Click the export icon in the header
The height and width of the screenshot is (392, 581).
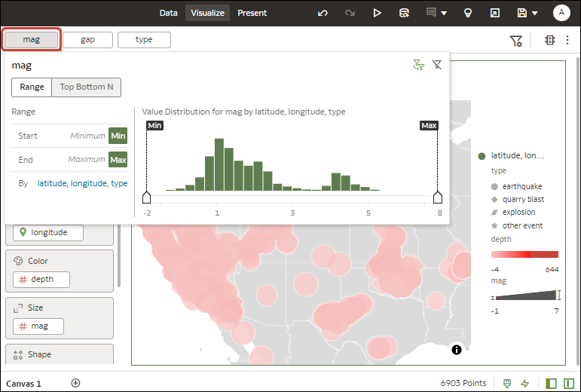[494, 13]
